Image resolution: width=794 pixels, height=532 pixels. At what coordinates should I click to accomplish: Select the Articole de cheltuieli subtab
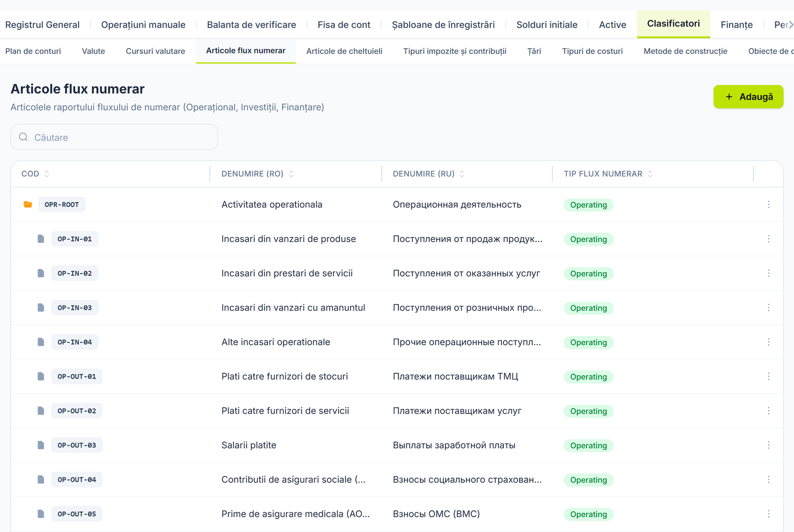(x=344, y=51)
